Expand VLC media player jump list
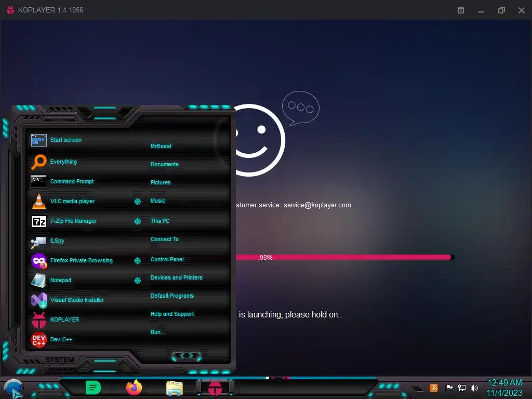Viewport: 532px width, 399px height. coord(137,202)
